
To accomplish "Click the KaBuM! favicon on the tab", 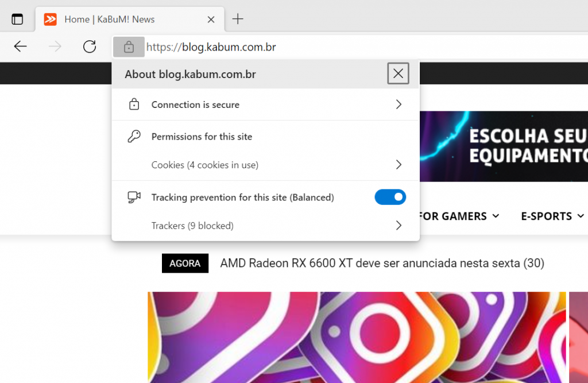I will [51, 19].
